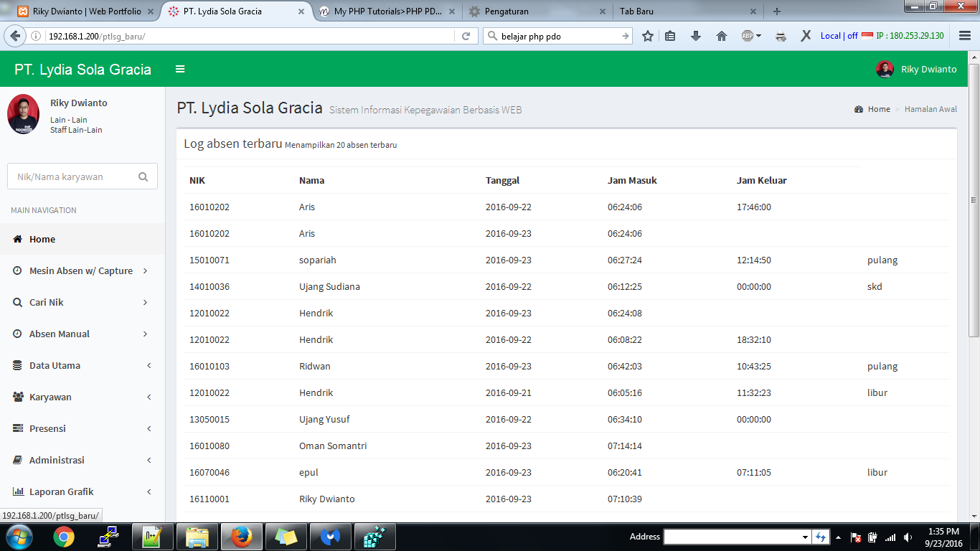
Task: Open Firefox bookmark star icon
Action: click(647, 36)
